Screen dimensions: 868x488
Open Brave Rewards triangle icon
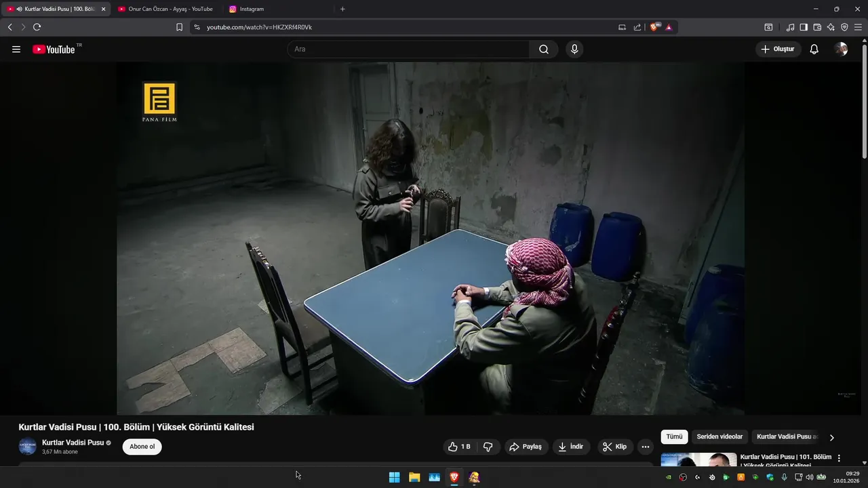669,27
